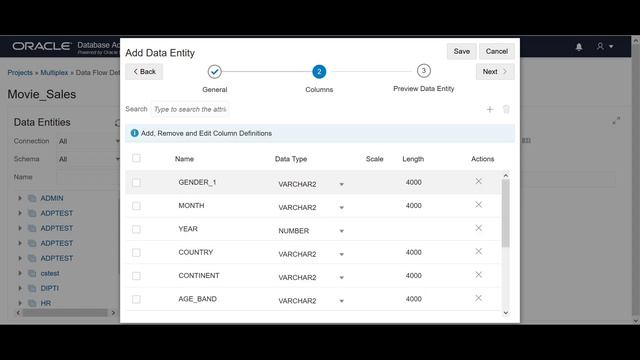Check the YEAR row checkbox
The image size is (640, 360).
tap(136, 229)
